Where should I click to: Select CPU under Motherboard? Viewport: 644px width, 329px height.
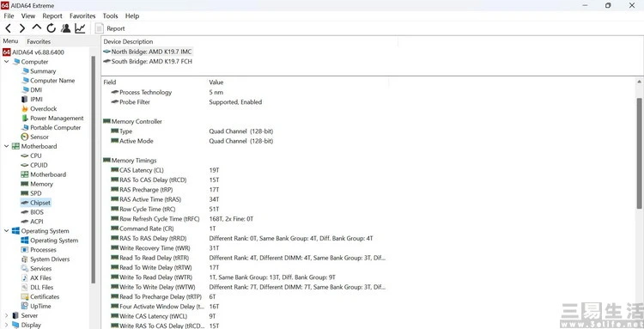click(31, 155)
